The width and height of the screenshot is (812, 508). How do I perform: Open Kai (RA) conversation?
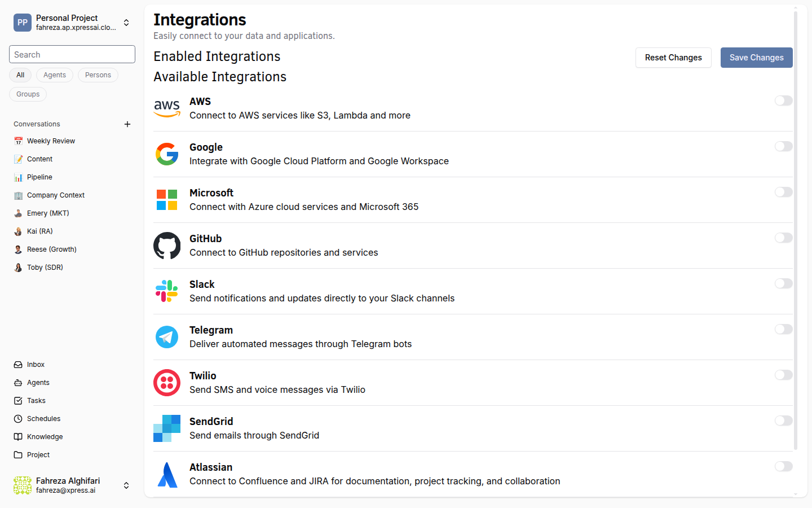click(x=72, y=231)
